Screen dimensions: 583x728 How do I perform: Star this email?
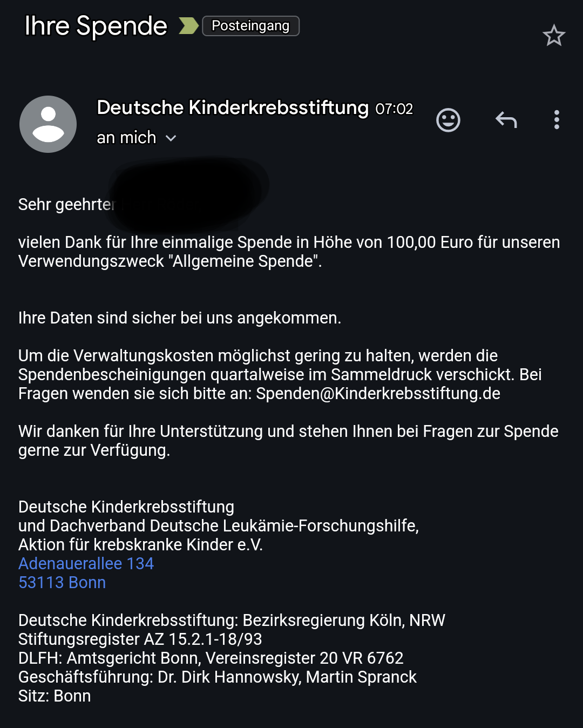click(554, 36)
